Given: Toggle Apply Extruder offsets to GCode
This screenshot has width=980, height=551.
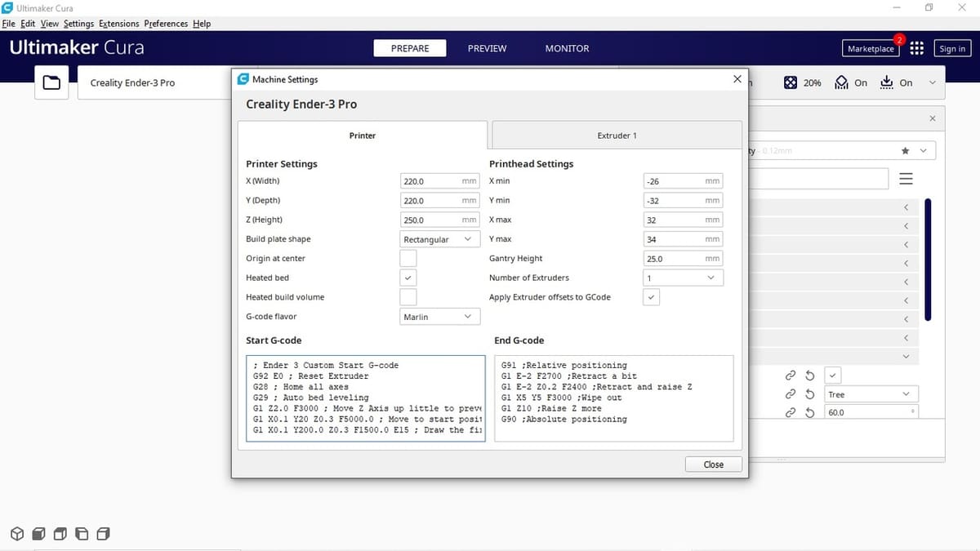Looking at the screenshot, I should coord(652,298).
